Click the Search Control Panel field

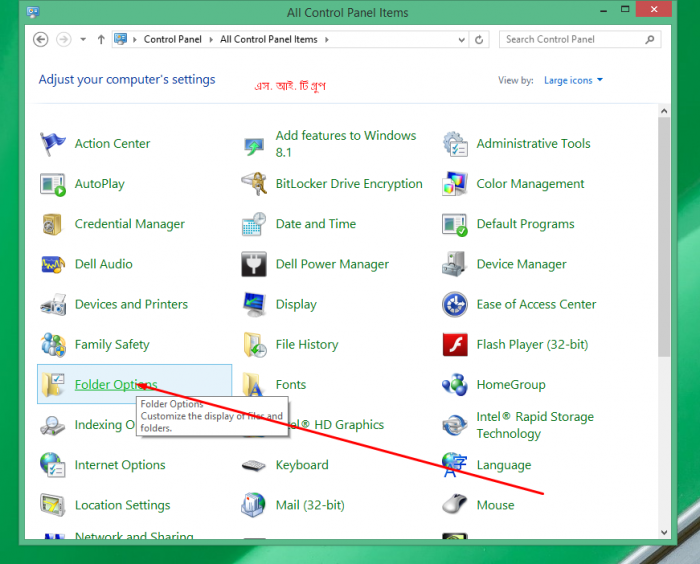point(572,40)
